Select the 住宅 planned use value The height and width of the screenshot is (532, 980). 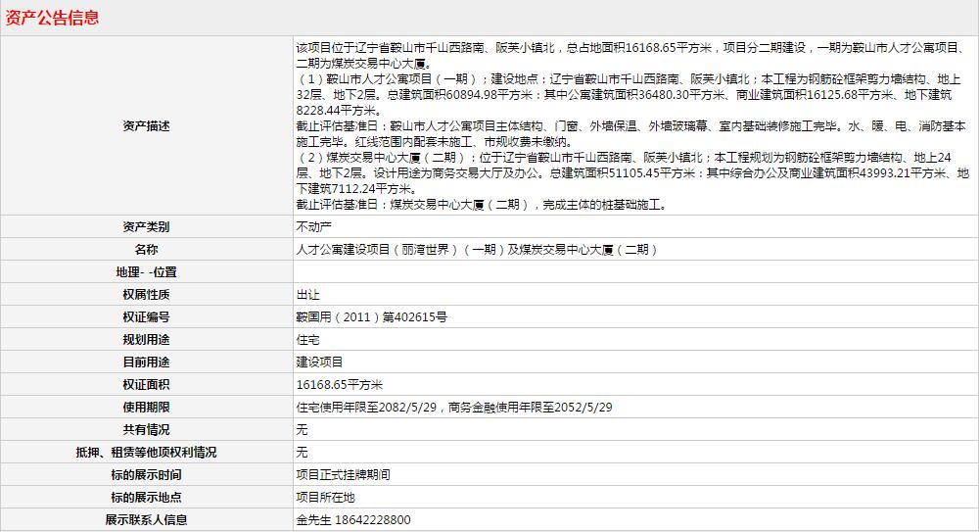[x=307, y=340]
